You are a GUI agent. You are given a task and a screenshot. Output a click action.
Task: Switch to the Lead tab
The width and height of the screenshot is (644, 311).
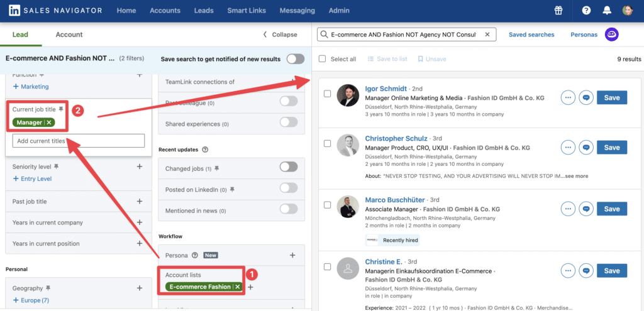pos(21,35)
